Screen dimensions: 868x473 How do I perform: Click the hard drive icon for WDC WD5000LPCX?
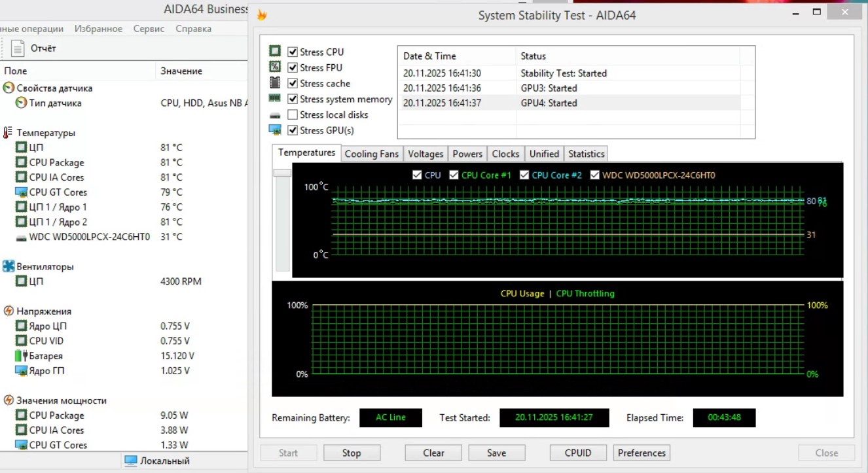(x=21, y=237)
